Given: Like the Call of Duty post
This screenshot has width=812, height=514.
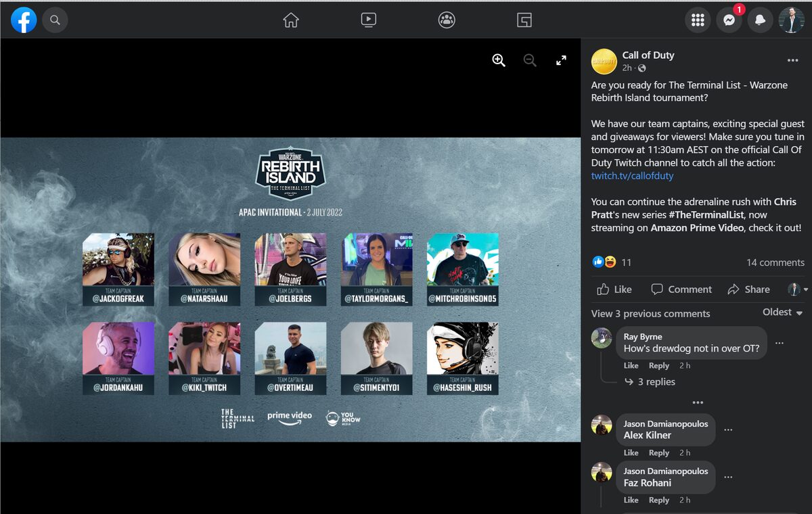Looking at the screenshot, I should click(614, 289).
